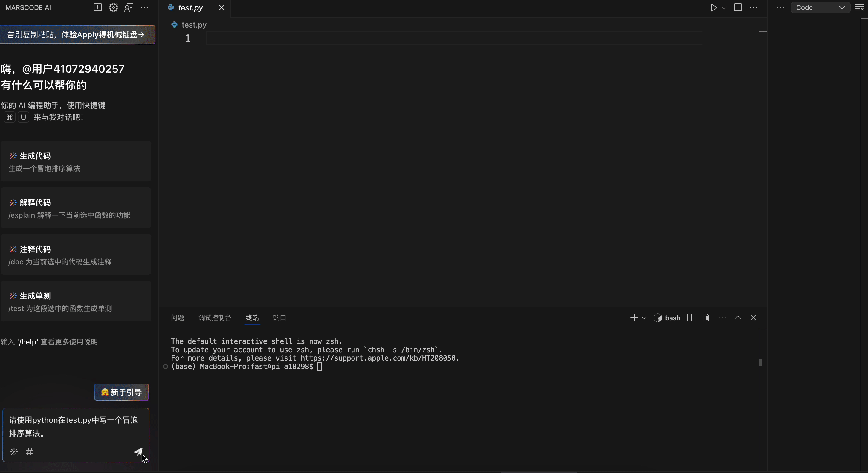Viewport: 868px width, 473px height.
Task: Create a new terminal with plus icon
Action: tap(634, 318)
